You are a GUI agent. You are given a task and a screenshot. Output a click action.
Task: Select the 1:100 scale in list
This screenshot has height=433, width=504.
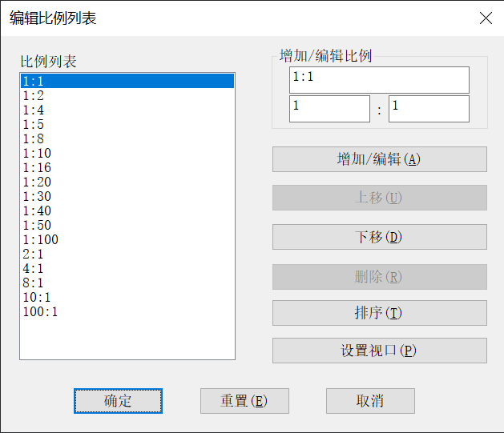tap(40, 239)
